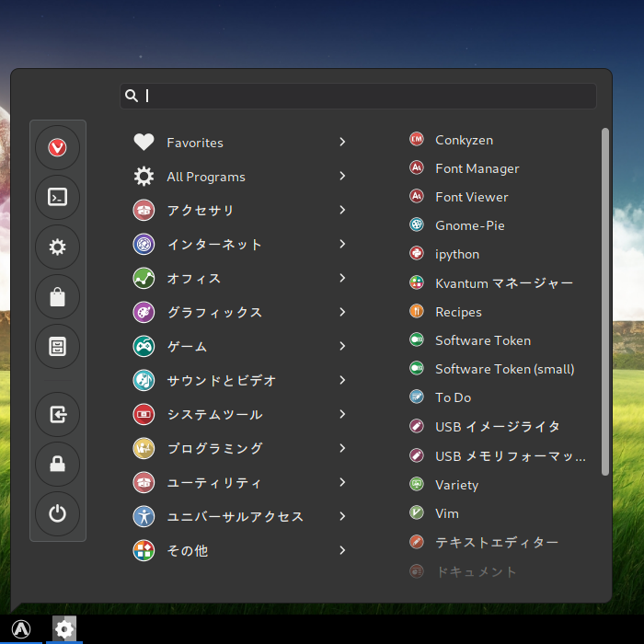This screenshot has height=644, width=644.
Task: Expand the サウンドとビデオ submenu arrow
Action: 342,380
